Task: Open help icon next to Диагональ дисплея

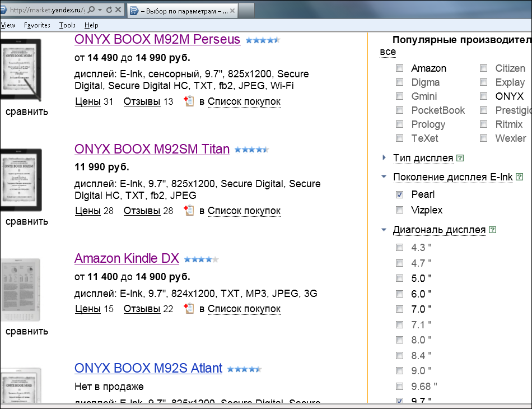Action: point(492,230)
